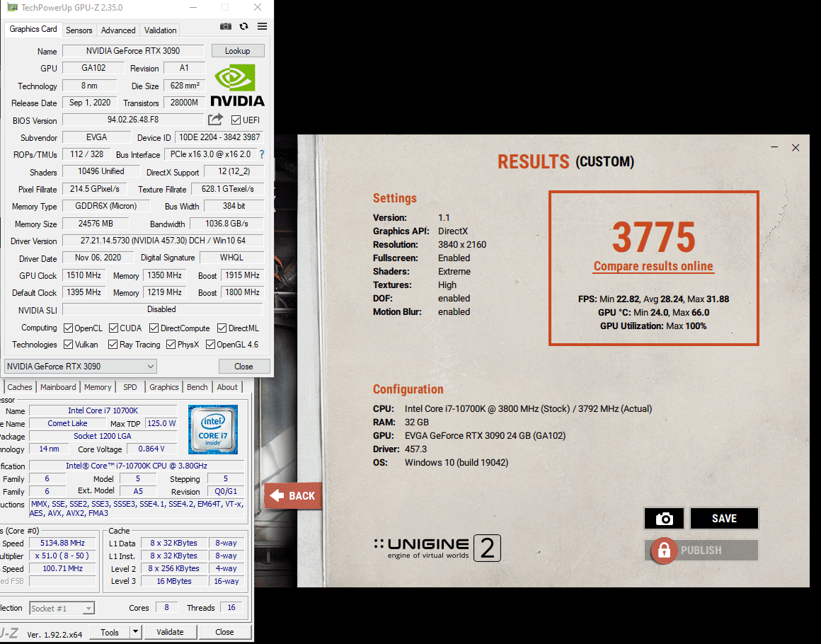
Task: Click SAVE on benchmark results
Action: pos(724,518)
